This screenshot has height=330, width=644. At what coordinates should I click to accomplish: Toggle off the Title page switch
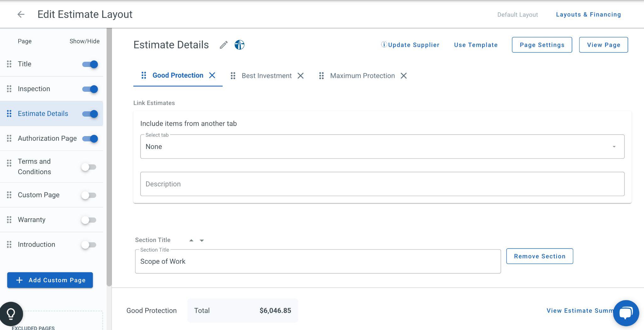coord(90,64)
